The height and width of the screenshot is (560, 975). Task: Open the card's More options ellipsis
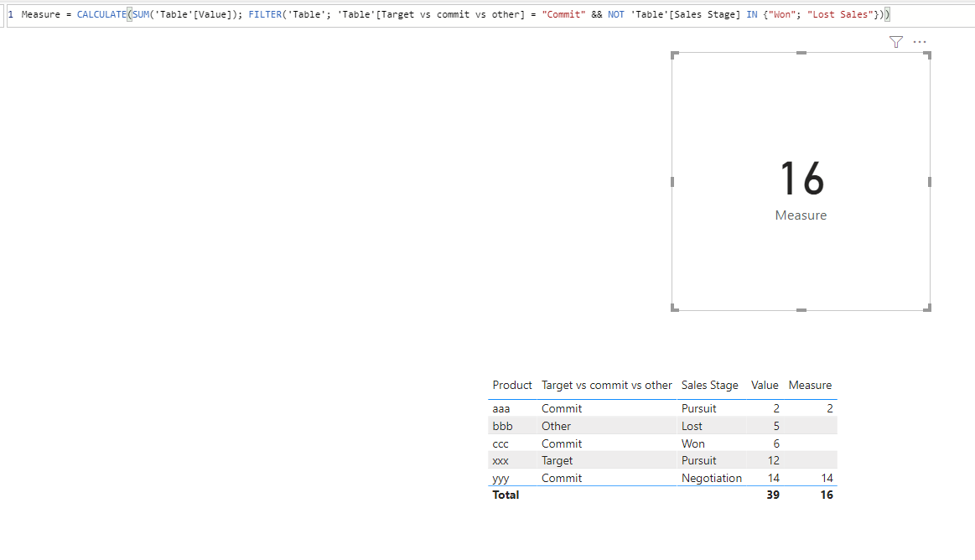[919, 42]
